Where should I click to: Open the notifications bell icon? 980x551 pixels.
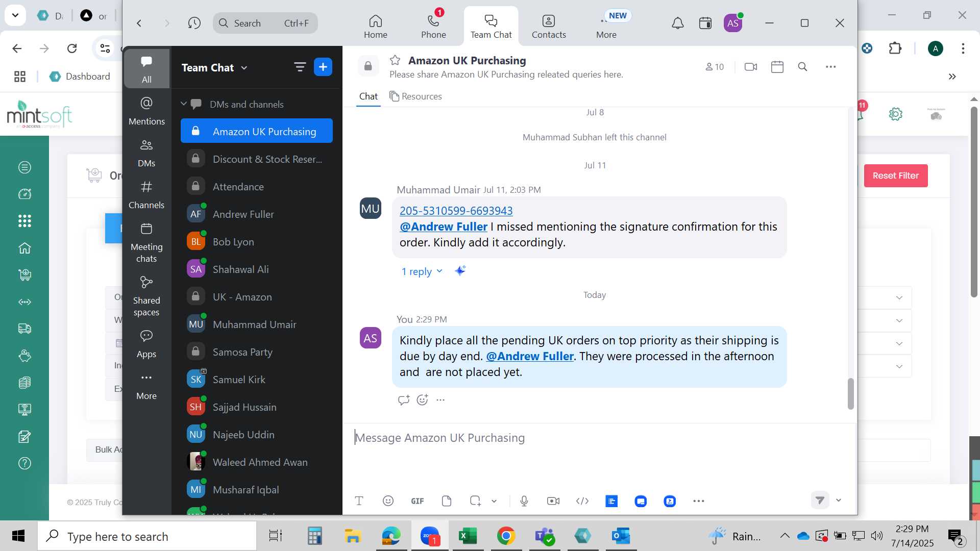click(x=677, y=23)
